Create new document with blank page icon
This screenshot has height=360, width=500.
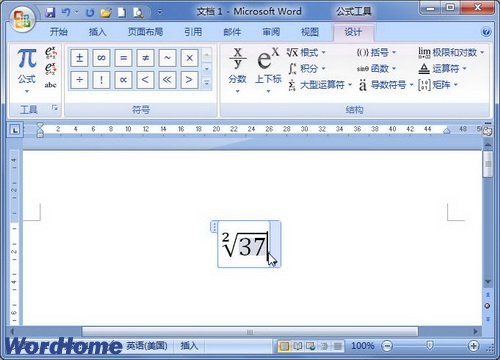[122, 13]
